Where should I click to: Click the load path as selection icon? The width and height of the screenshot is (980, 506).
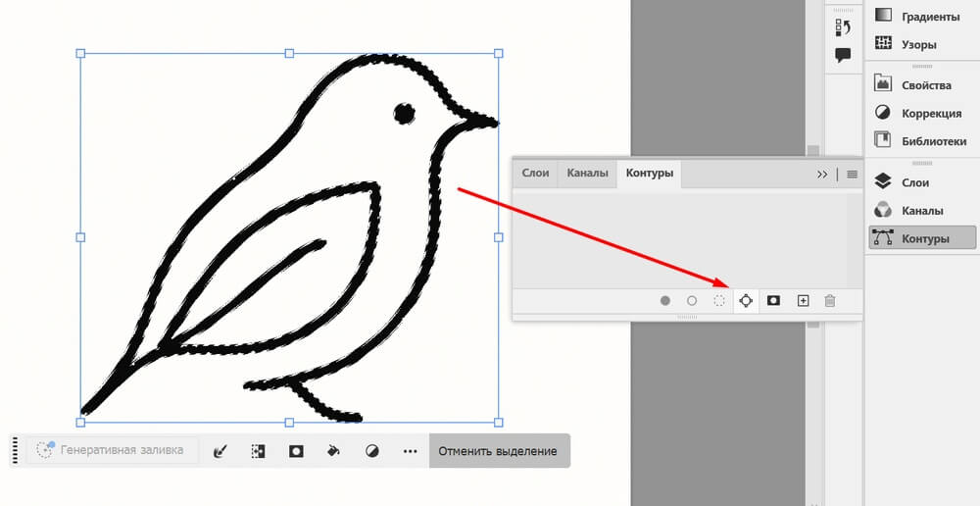(719, 301)
